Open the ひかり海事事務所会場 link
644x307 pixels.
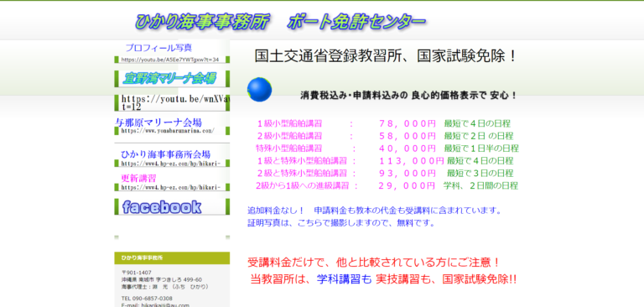165,154
